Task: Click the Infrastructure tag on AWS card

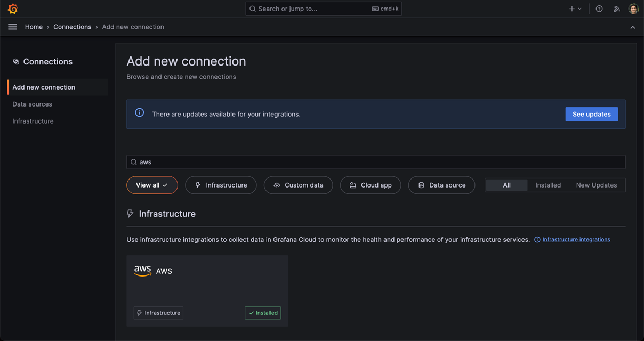Action: 158,313
